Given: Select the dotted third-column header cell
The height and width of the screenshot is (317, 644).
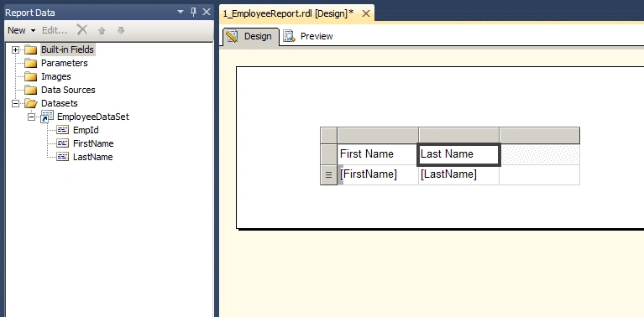Looking at the screenshot, I should (540, 154).
